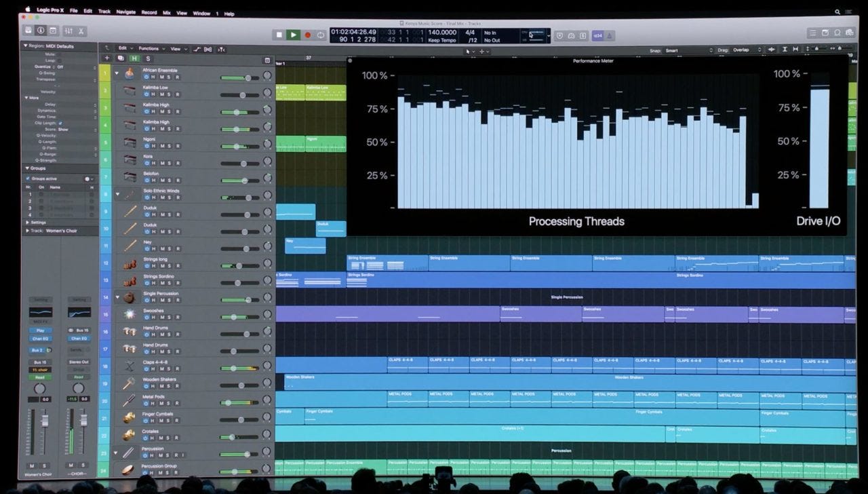Mute the Swooshes track

[x=161, y=318]
